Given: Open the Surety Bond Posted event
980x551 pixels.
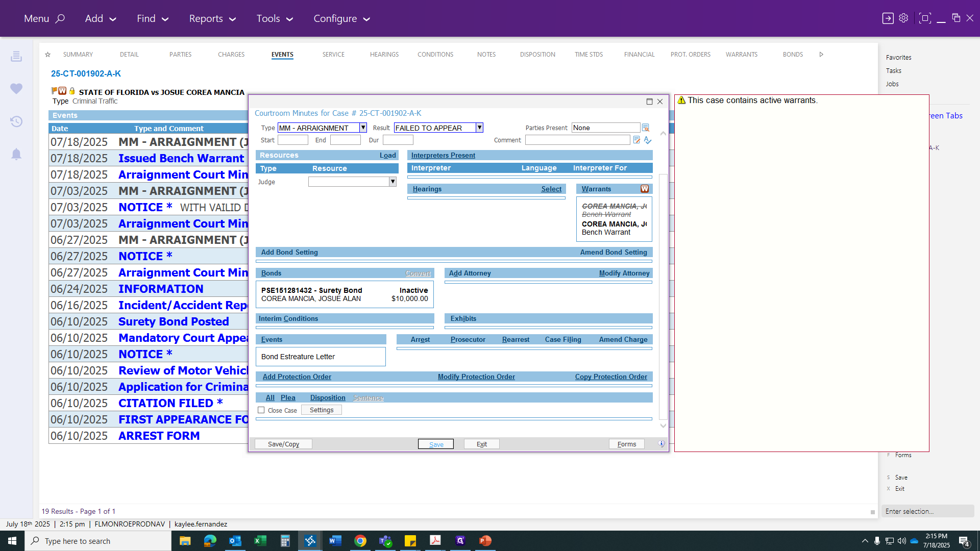Looking at the screenshot, I should [174, 322].
